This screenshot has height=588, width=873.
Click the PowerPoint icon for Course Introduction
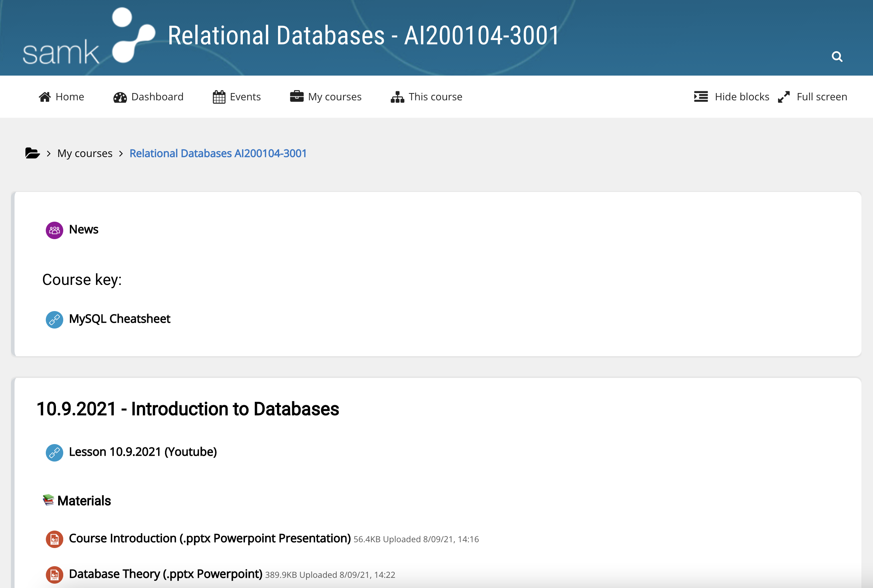(55, 539)
